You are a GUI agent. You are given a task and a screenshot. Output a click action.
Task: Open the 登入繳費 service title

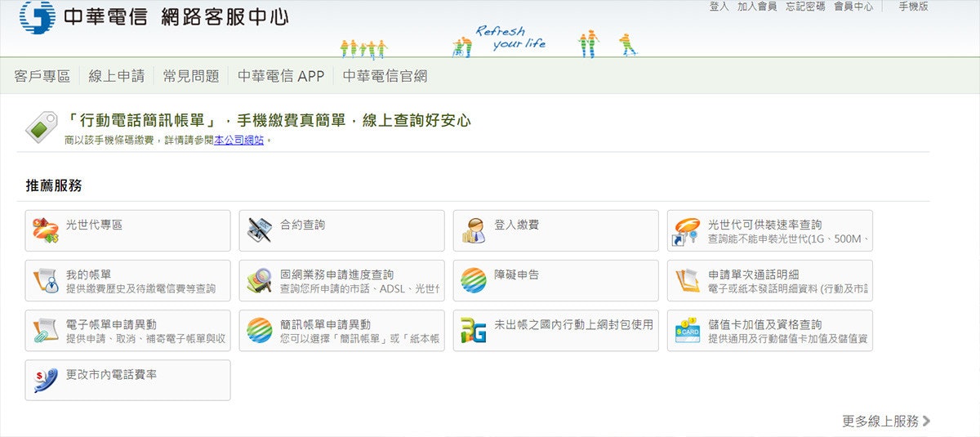(x=516, y=225)
